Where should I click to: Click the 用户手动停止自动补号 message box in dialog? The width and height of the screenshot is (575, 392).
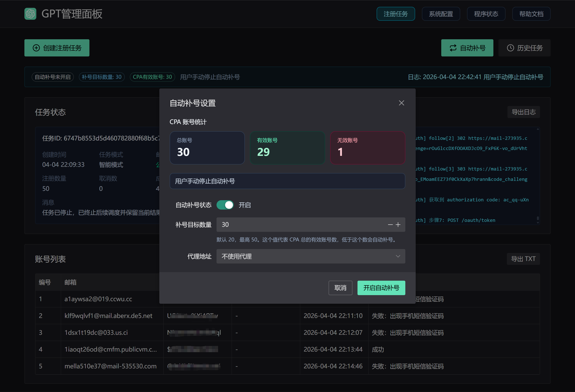pos(287,181)
